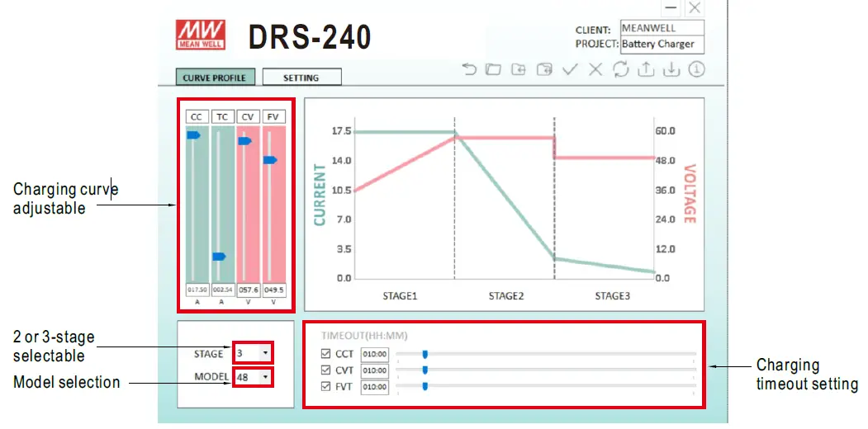
Task: Toggle the CVT timeout checkbox
Action: click(325, 370)
